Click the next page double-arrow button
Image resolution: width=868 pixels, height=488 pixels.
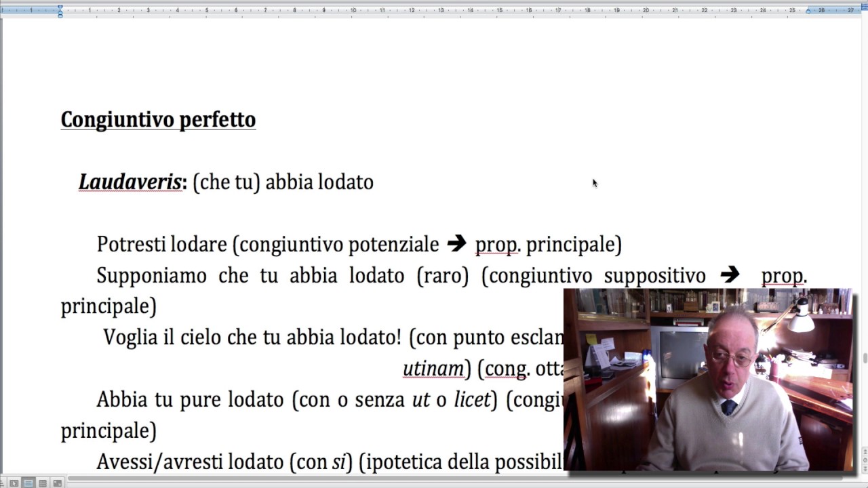click(x=865, y=469)
